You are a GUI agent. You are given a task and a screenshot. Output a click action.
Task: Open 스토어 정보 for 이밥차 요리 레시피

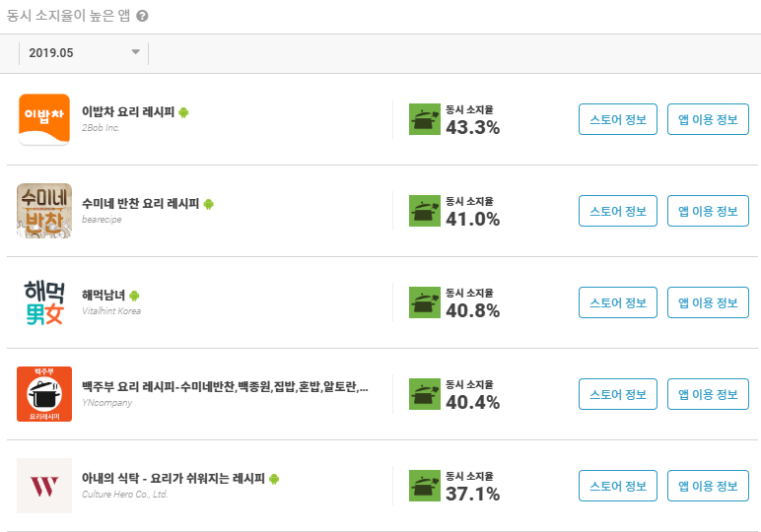pyautogui.click(x=618, y=119)
